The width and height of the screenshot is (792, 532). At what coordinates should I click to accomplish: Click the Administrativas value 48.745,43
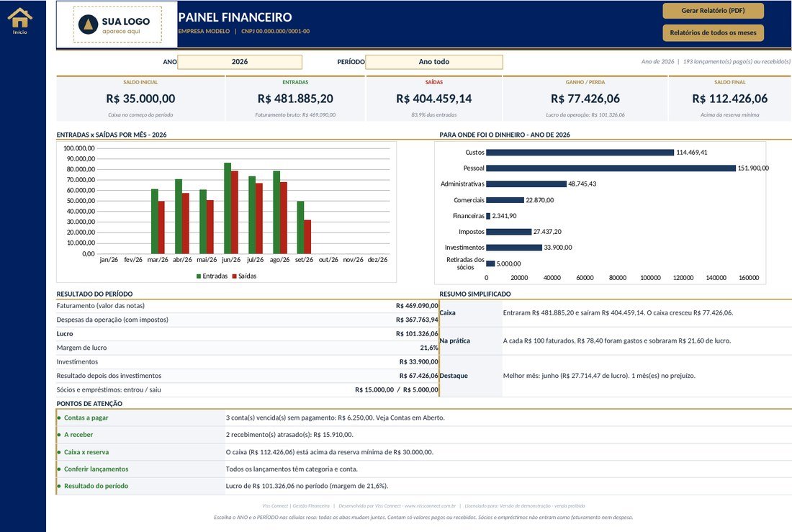click(582, 184)
